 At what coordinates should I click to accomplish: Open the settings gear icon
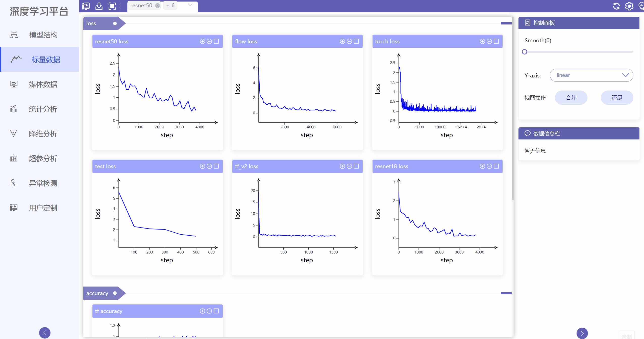tap(629, 6)
